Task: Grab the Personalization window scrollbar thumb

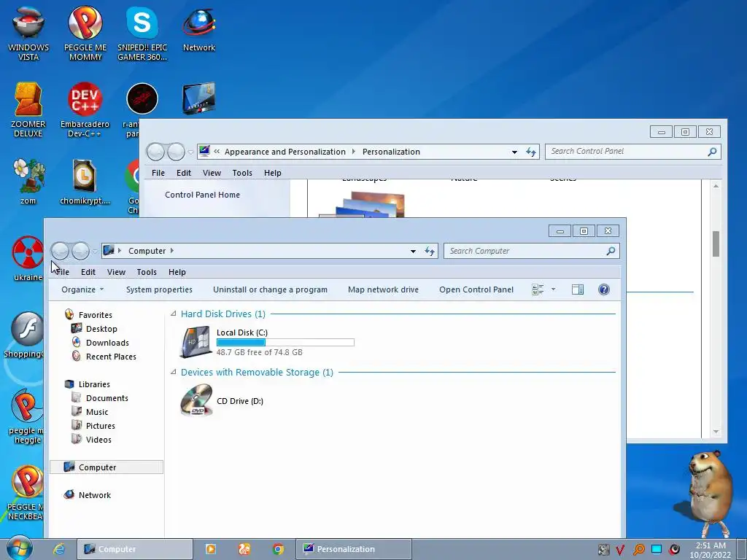Action: 716,244
